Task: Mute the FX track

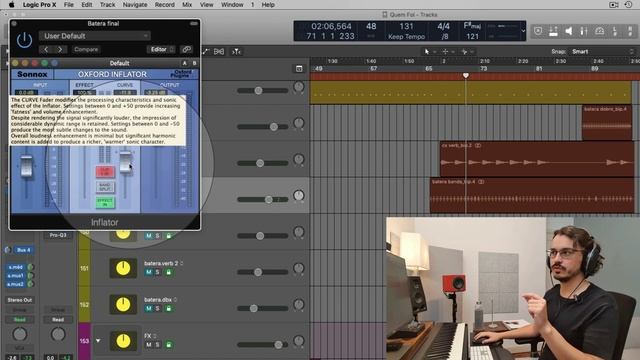Action: coord(149,345)
